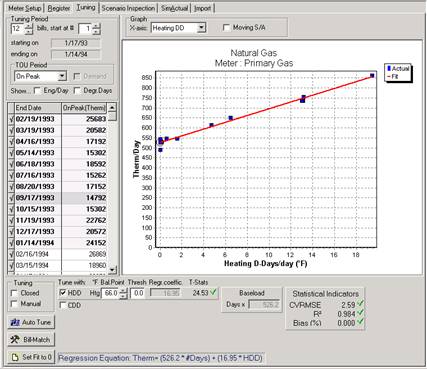Check the Eng/Day show option

click(37, 90)
